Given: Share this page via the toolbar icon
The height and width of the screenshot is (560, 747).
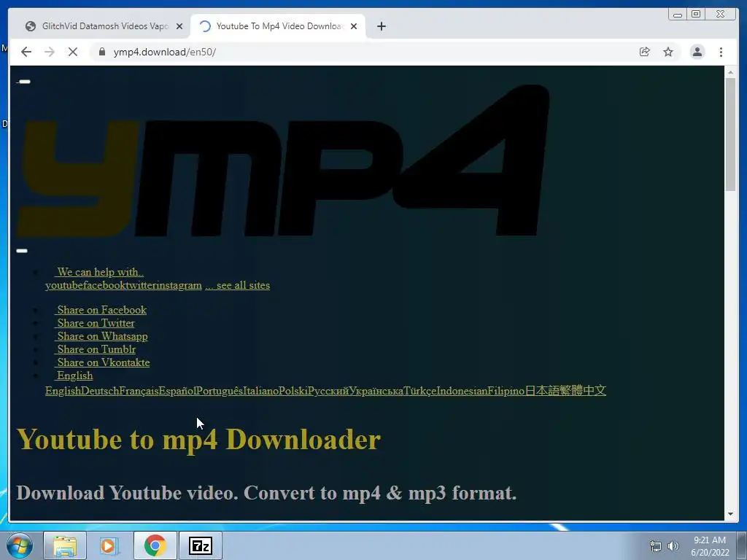Looking at the screenshot, I should [645, 52].
